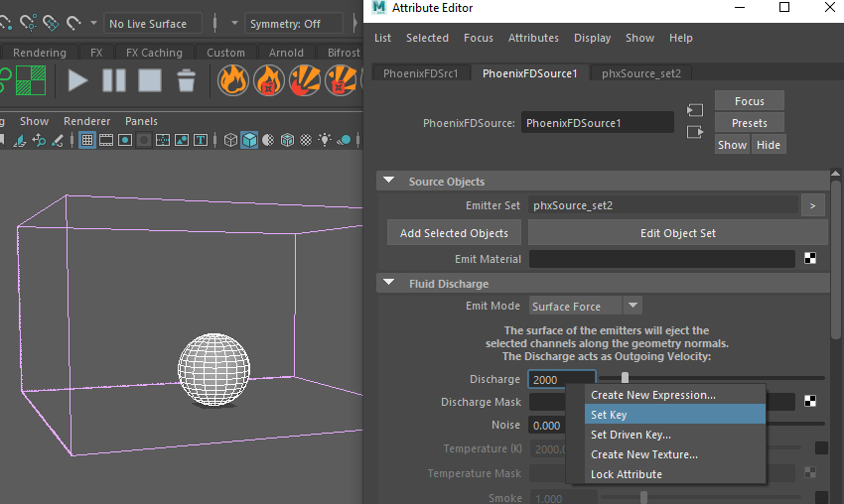Click the trash can shelf icon
The width and height of the screenshot is (844, 504).
[x=187, y=80]
